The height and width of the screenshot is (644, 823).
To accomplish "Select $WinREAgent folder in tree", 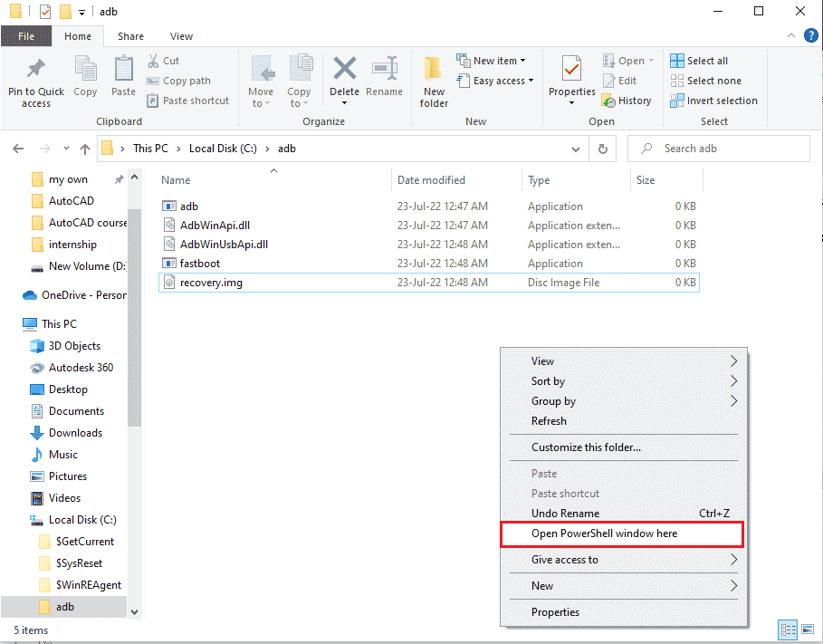I will [x=81, y=585].
